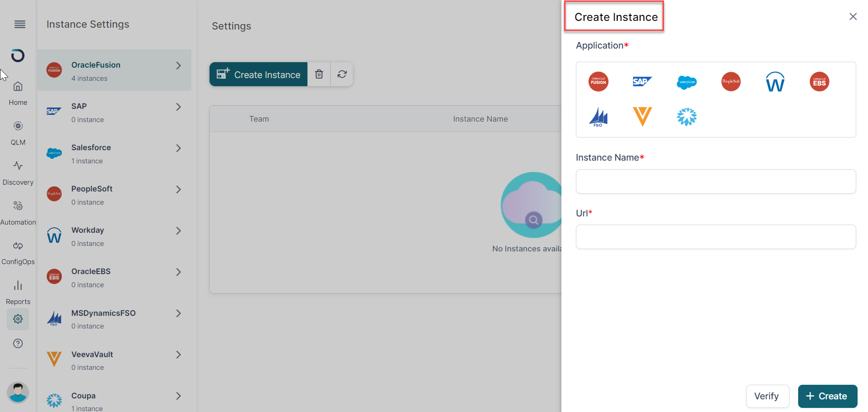Select PeopleSoft in instance list
The image size is (868, 412).
click(x=114, y=194)
